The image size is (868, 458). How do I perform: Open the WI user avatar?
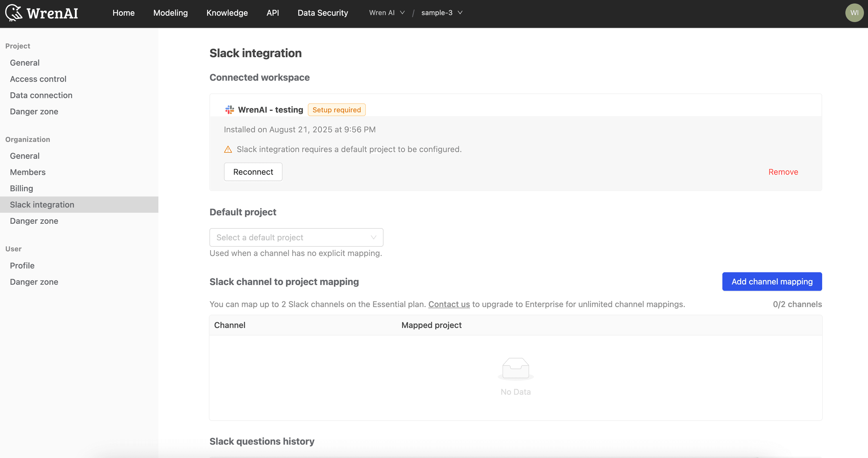pos(855,12)
